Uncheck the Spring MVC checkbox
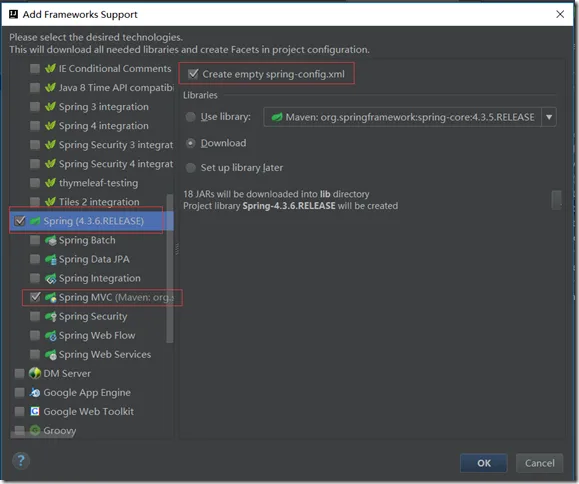Viewport: 579px width, 484px height. (x=35, y=297)
